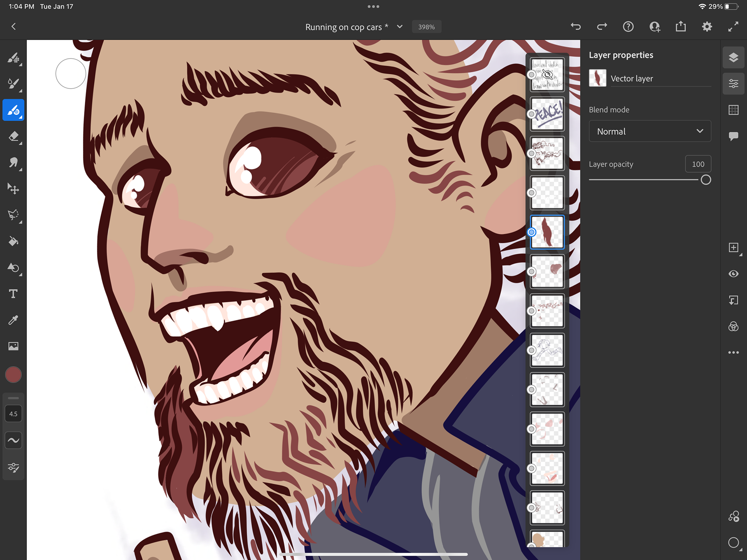
Task: Open the Help menu
Action: point(628,26)
